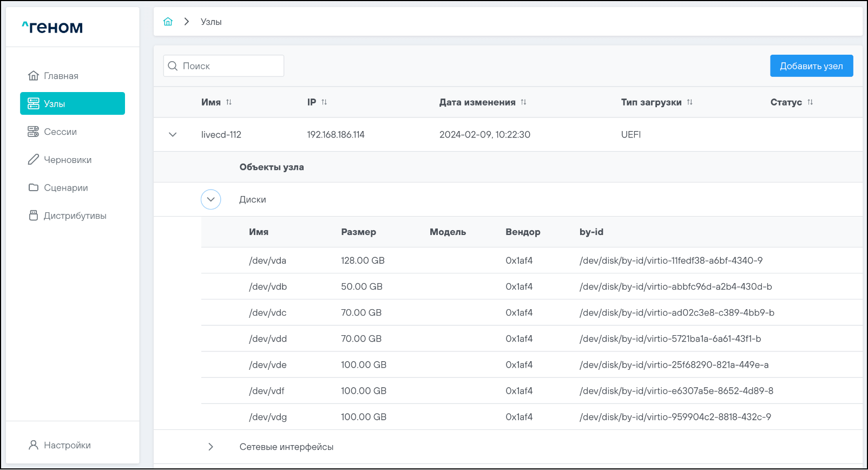Viewport: 868px width, 470px height.
Task: Sort nodes by IP column icon
Action: pyautogui.click(x=324, y=102)
